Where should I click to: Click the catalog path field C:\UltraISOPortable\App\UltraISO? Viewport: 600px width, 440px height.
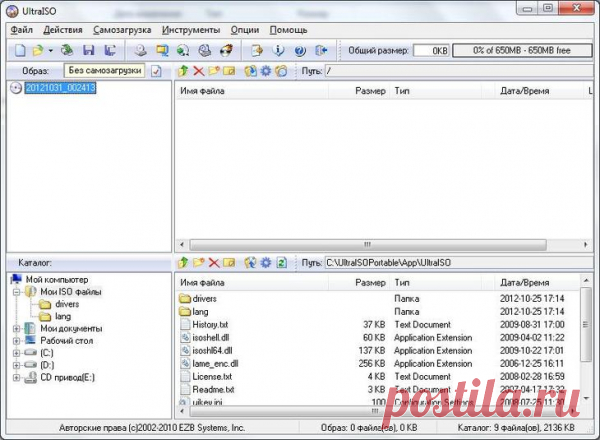point(459,263)
